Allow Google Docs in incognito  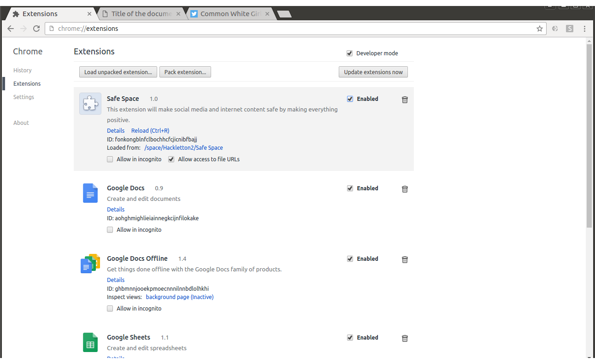110,230
